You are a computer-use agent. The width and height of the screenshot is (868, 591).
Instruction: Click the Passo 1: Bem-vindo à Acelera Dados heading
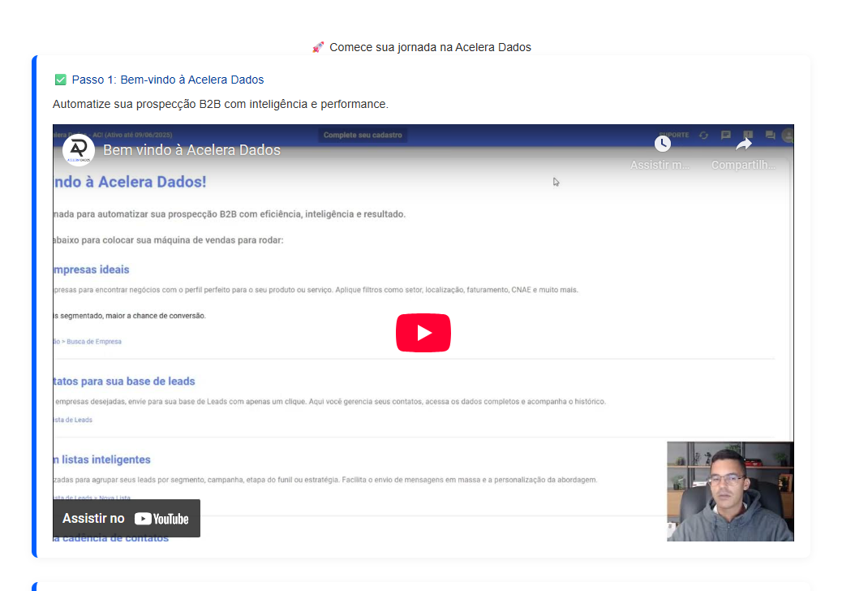tap(168, 80)
